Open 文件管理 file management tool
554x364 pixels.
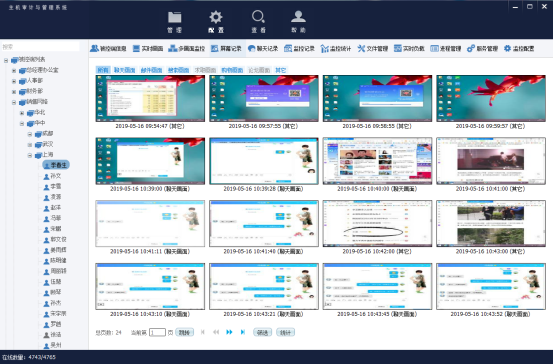[x=372, y=49]
